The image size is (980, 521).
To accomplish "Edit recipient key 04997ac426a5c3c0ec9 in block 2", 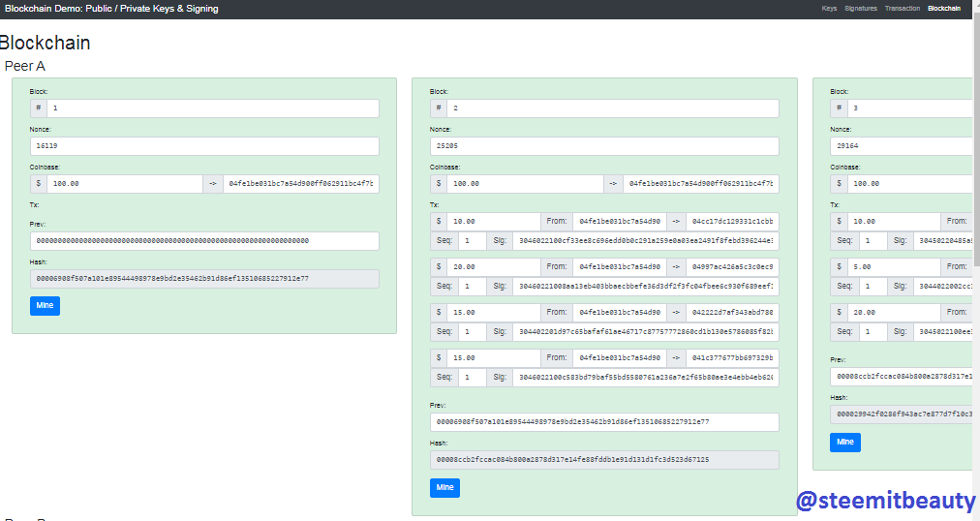I will 732,266.
